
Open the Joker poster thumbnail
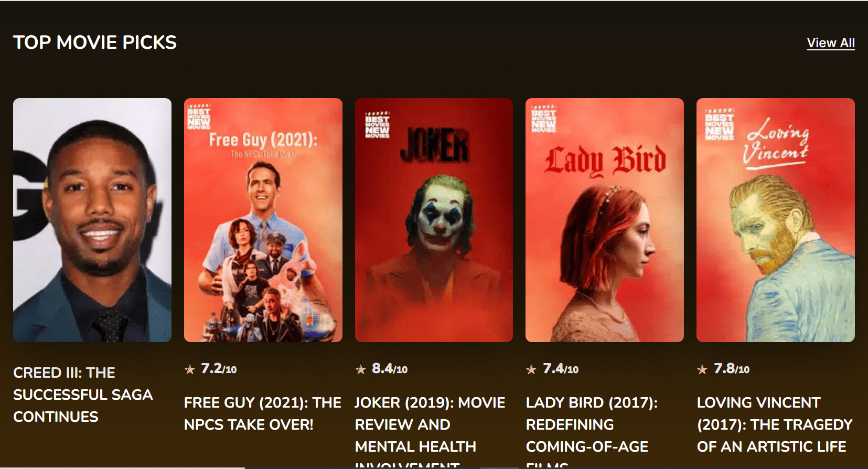pos(434,220)
